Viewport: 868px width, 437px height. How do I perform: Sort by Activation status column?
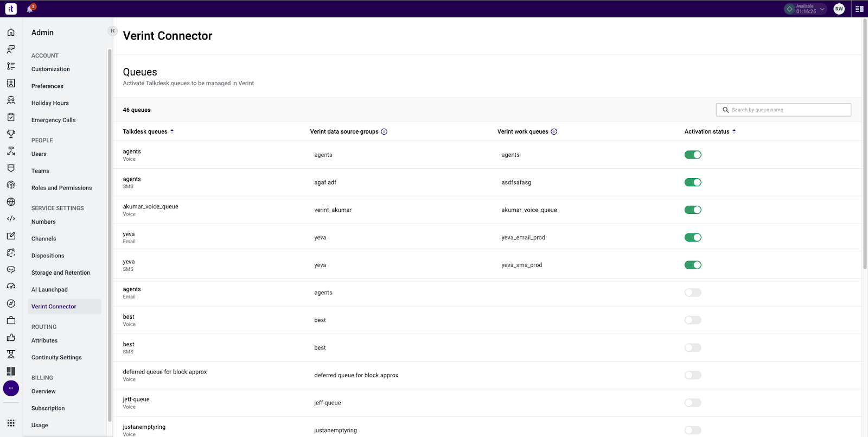click(x=710, y=131)
